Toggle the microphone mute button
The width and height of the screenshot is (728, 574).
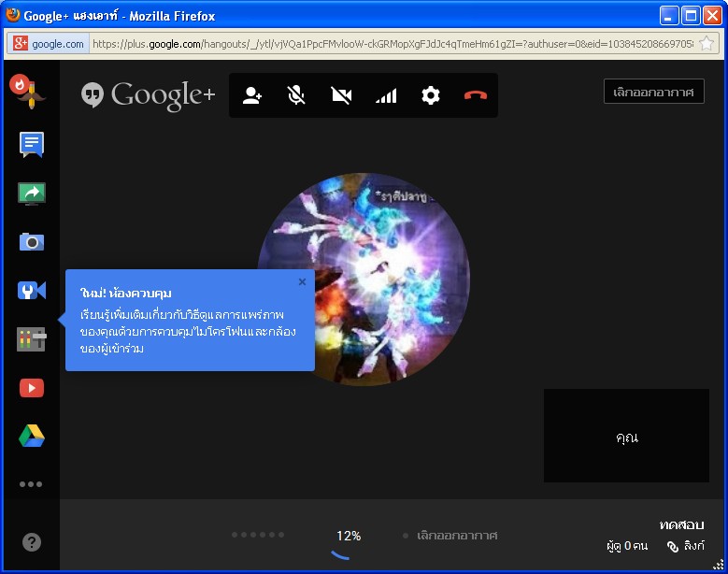[296, 95]
